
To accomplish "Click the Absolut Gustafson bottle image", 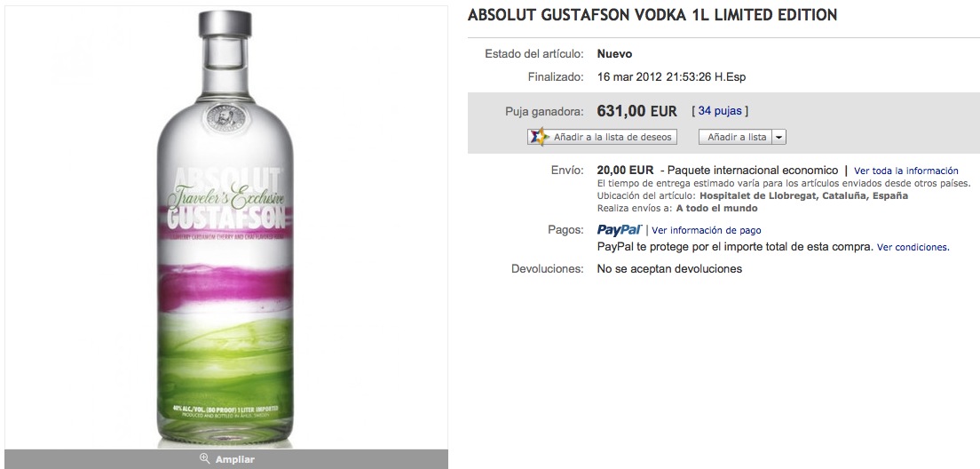I will [x=225, y=228].
